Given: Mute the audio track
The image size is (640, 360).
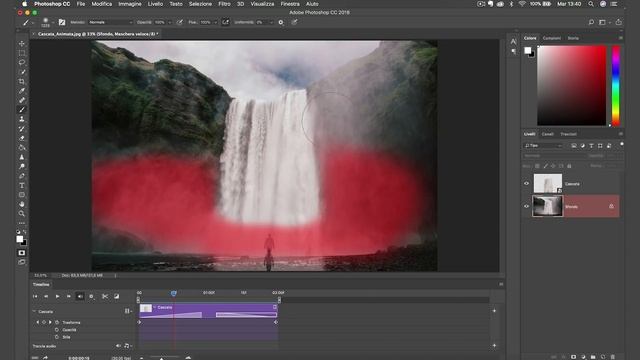Looking at the screenshot, I should coord(118,346).
